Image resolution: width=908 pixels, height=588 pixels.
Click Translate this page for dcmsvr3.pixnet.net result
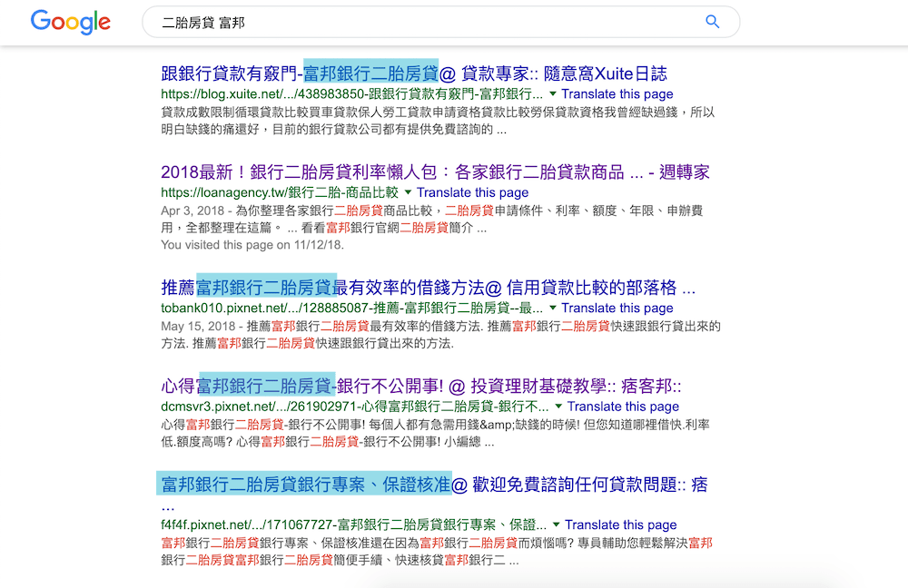point(623,407)
